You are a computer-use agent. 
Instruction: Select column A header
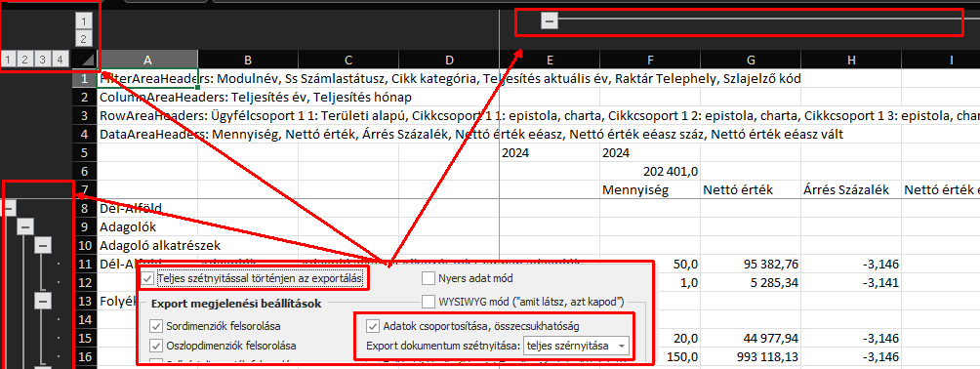(147, 60)
